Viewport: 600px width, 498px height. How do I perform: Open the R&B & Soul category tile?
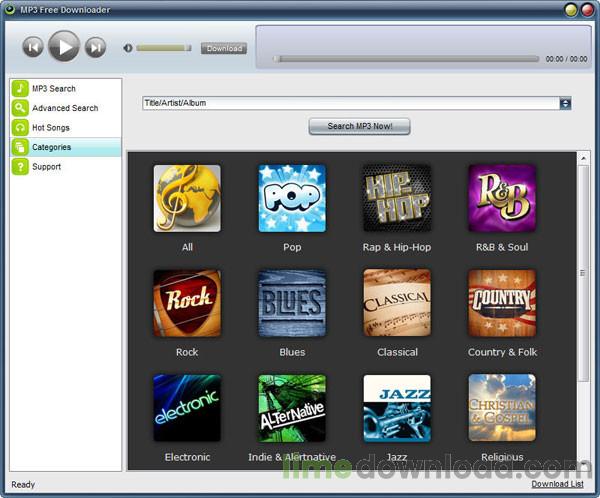pyautogui.click(x=502, y=198)
